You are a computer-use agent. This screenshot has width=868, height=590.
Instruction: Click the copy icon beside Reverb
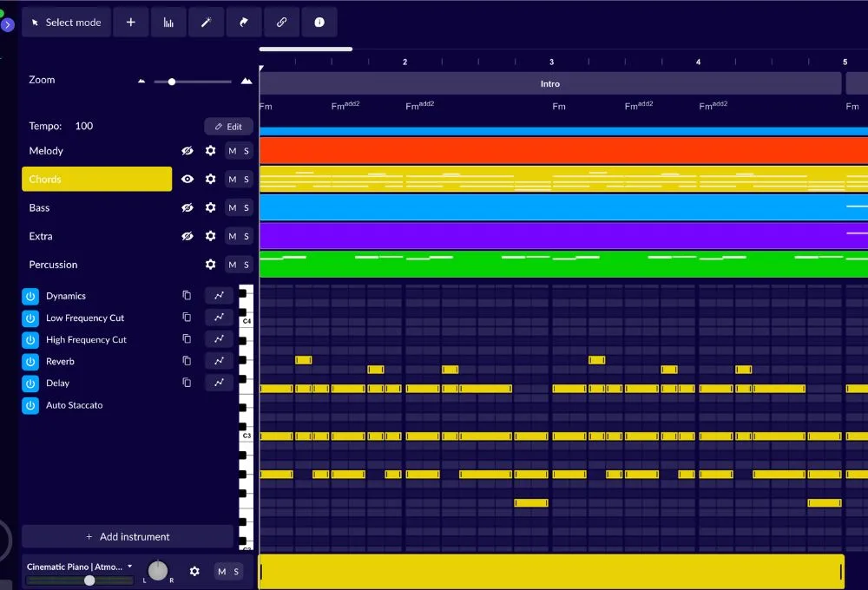[187, 360]
